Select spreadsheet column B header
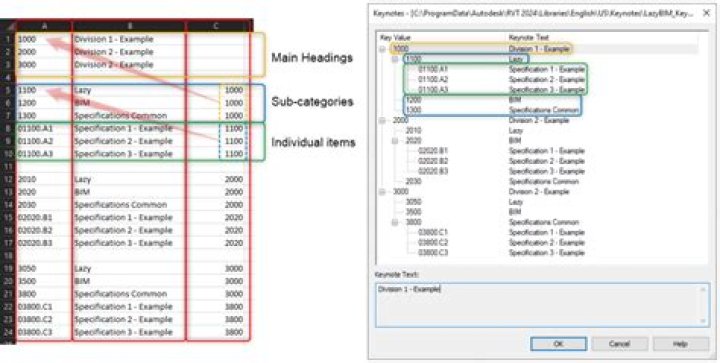 tap(129, 26)
